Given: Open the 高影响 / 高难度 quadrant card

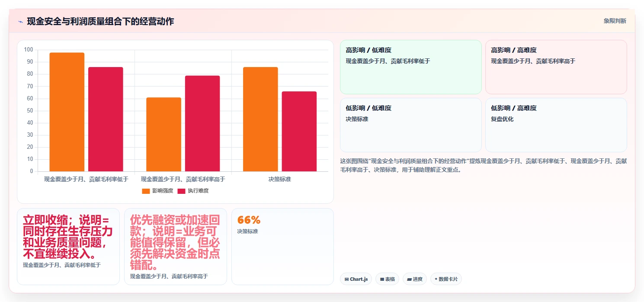Looking at the screenshot, I should [556, 67].
